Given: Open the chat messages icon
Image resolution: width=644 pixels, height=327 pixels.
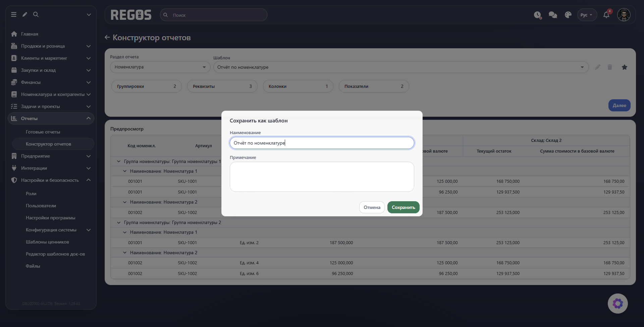Looking at the screenshot, I should (553, 15).
